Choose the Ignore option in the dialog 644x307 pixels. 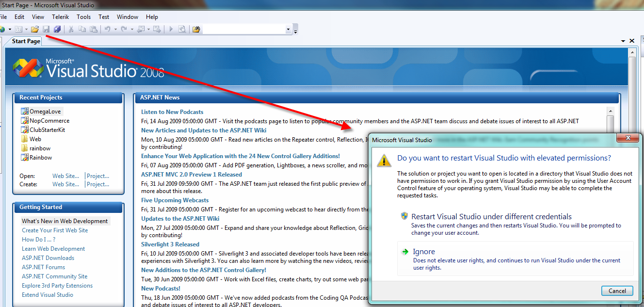(x=515, y=259)
